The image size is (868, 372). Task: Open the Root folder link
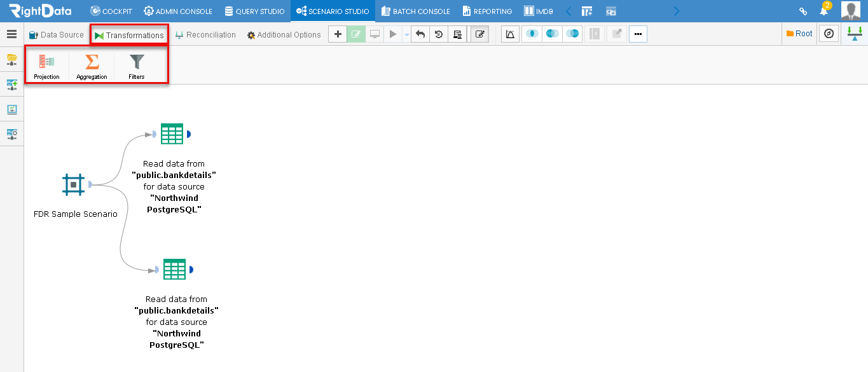[799, 34]
